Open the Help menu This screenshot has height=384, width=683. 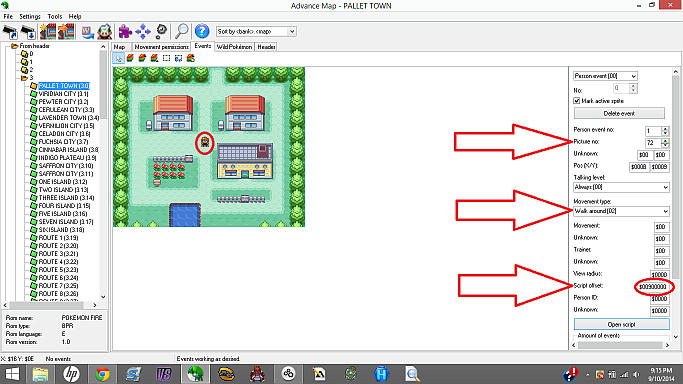tap(75, 17)
